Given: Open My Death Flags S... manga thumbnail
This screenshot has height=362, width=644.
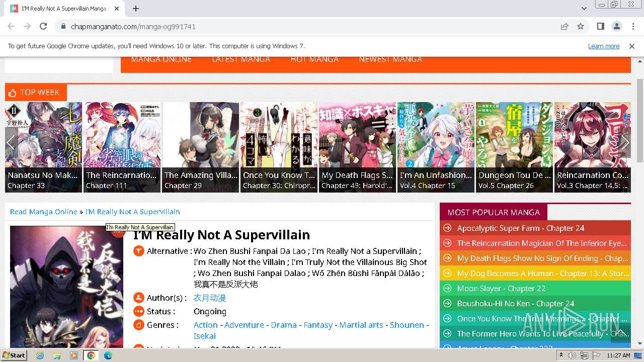Looking at the screenshot, I should point(357,147).
